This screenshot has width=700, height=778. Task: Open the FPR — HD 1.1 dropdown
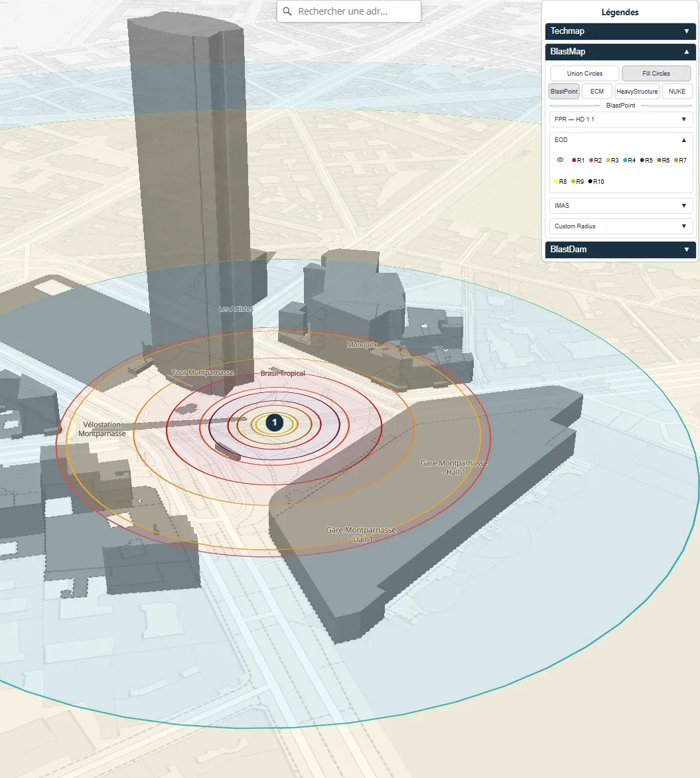pos(620,119)
